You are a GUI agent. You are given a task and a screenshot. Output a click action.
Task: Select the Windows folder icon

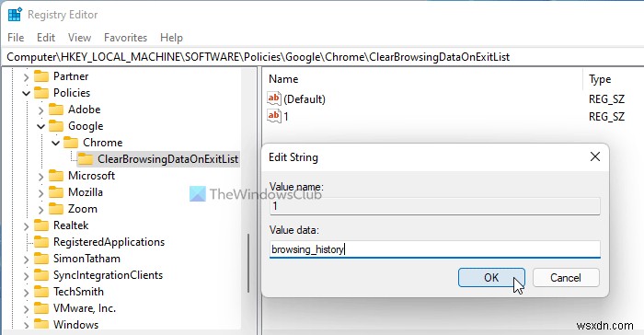(x=41, y=324)
